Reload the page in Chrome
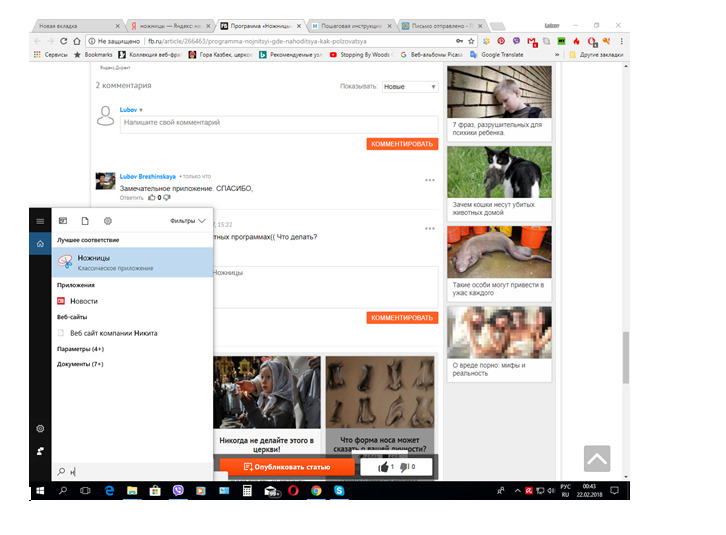Screen dimensions: 726x535 64,41
